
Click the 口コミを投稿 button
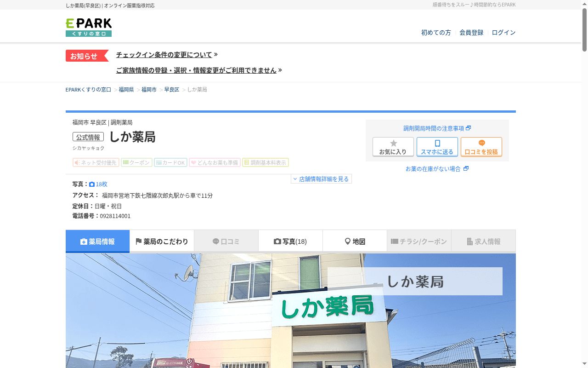(481, 147)
